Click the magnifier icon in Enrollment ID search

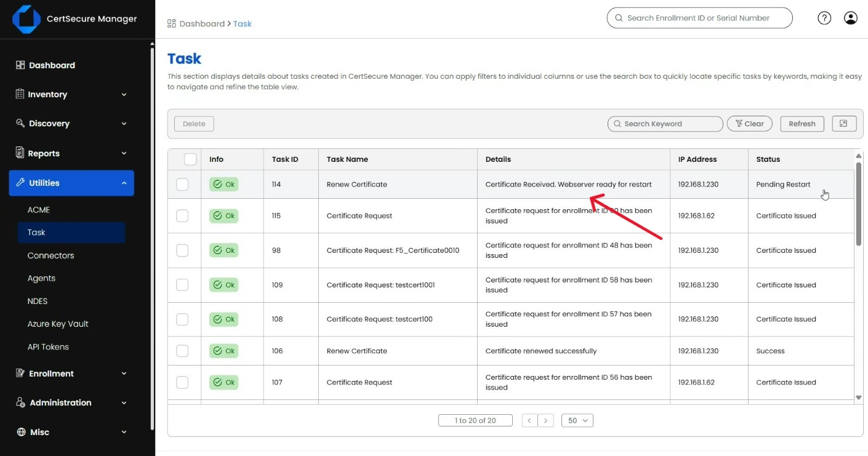[618, 18]
